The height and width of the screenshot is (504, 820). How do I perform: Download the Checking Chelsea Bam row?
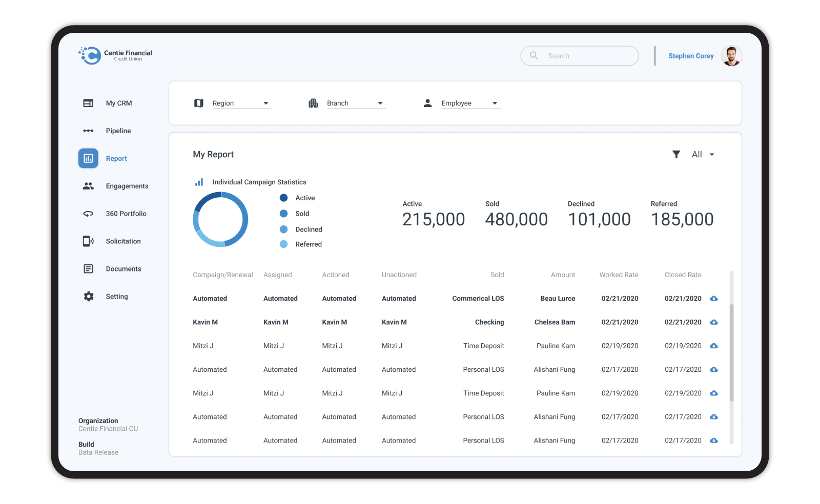tap(714, 322)
